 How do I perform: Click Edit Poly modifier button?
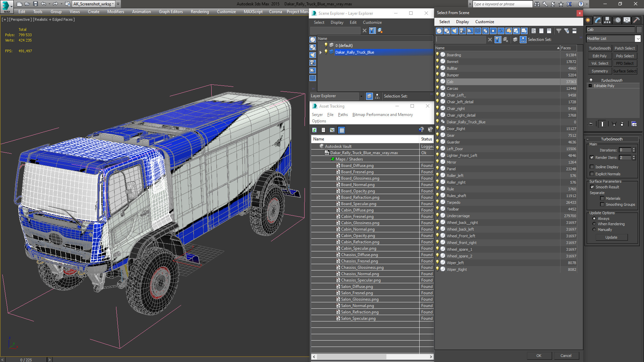click(599, 56)
